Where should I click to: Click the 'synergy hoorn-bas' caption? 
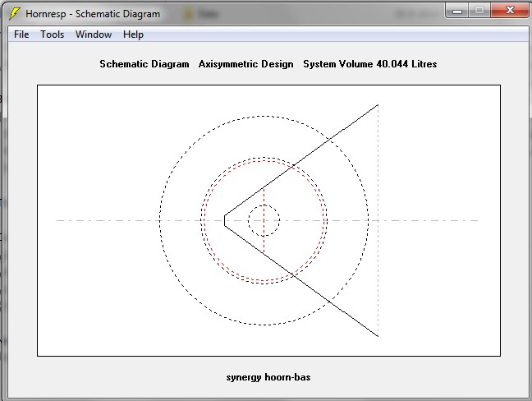268,377
